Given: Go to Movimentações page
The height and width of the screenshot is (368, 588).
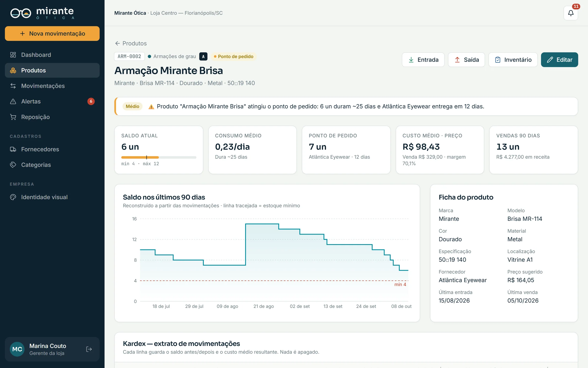Looking at the screenshot, I should click(52, 86).
